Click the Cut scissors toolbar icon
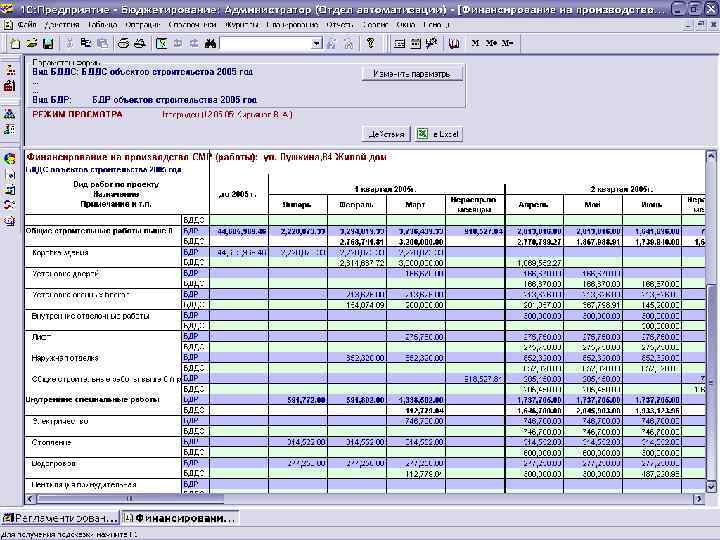The height and width of the screenshot is (540, 720). (69, 44)
